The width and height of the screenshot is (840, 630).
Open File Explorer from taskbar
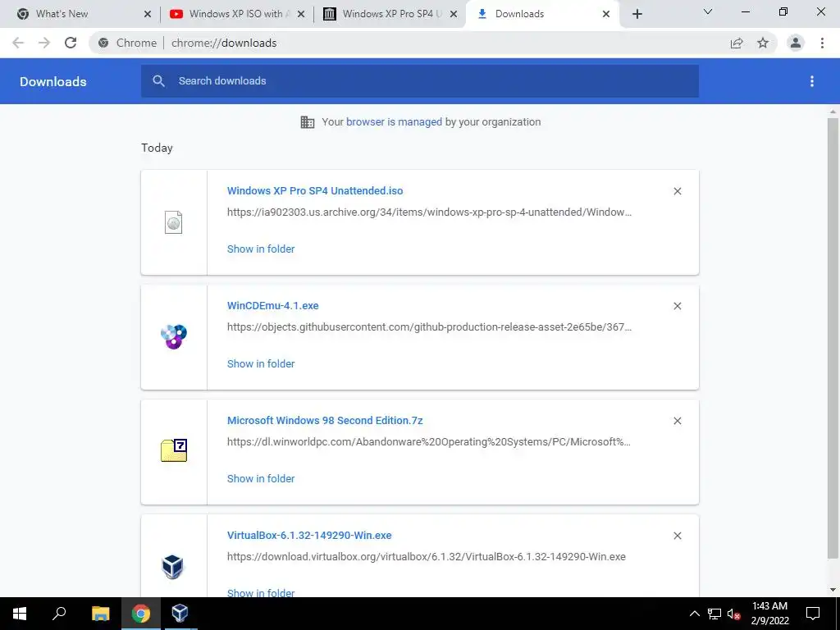click(100, 614)
